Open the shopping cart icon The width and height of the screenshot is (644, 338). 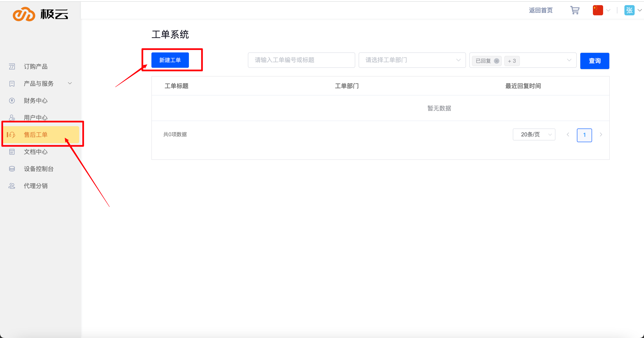click(x=575, y=10)
